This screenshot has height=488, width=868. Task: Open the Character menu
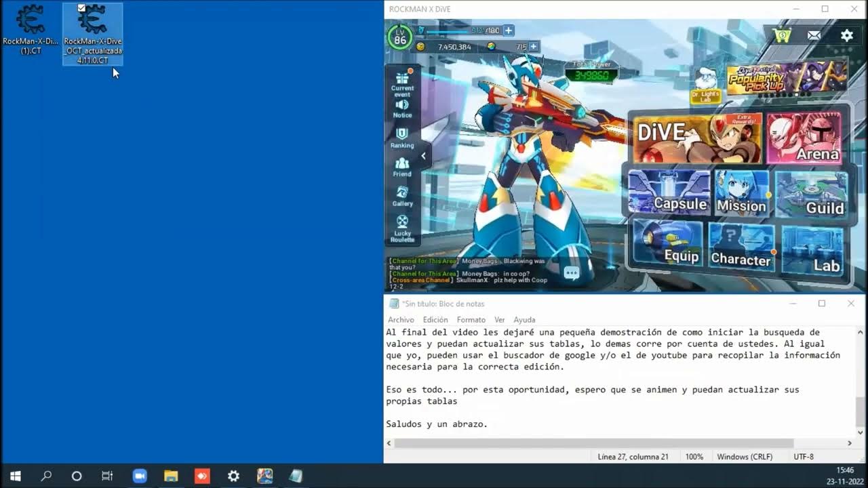tap(741, 247)
